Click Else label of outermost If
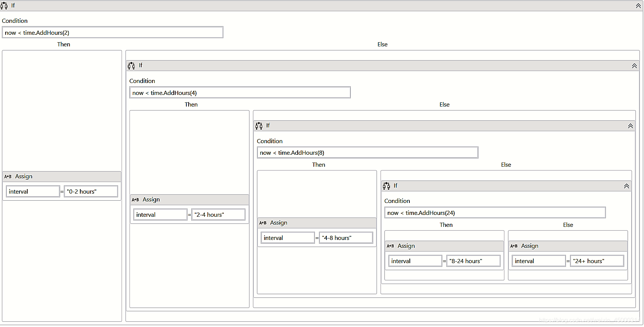Image resolution: width=644 pixels, height=327 pixels. pyautogui.click(x=382, y=44)
